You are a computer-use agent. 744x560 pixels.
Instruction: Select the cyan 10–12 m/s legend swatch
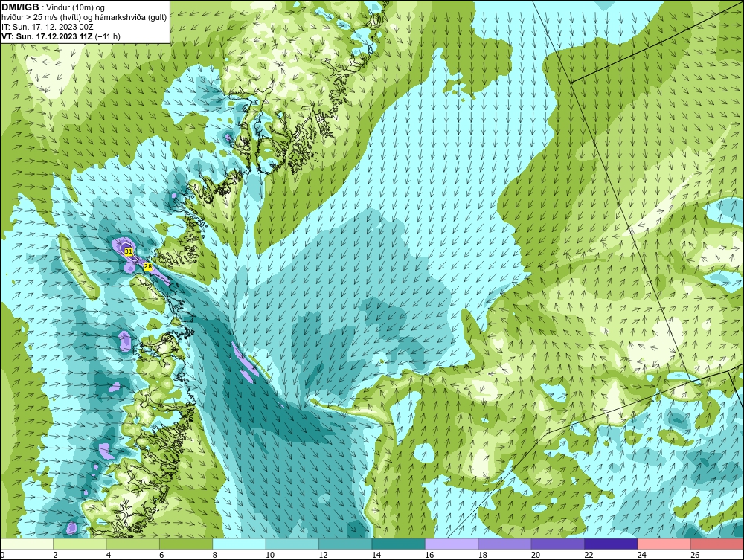tap(292, 544)
